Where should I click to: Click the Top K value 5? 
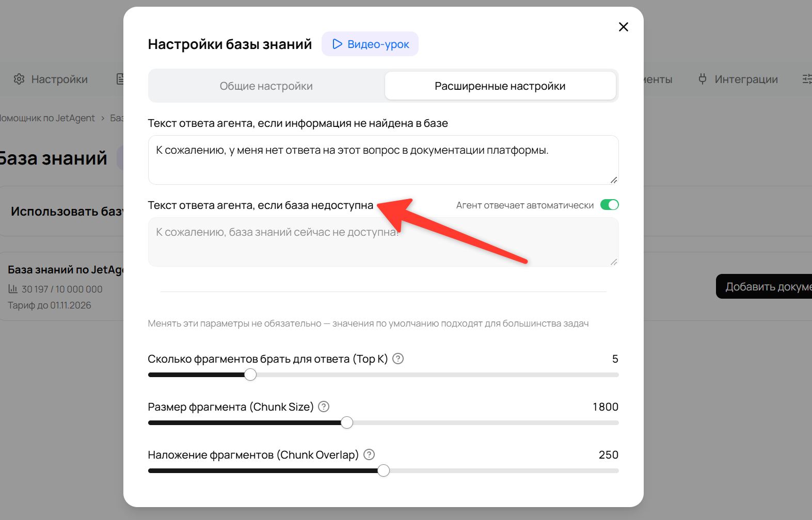pos(615,359)
